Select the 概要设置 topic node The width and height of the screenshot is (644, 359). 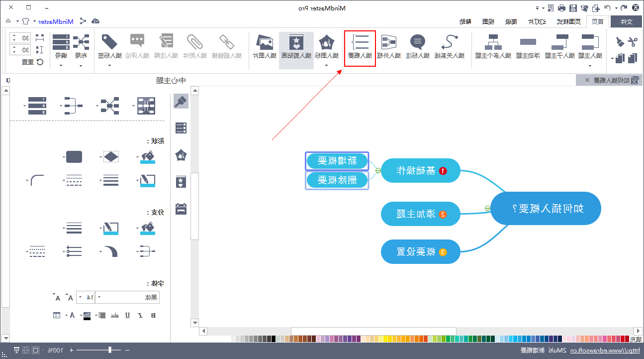click(x=421, y=252)
